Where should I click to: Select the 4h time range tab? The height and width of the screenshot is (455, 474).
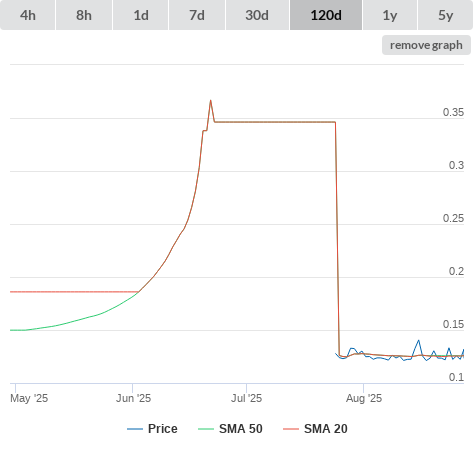click(27, 15)
